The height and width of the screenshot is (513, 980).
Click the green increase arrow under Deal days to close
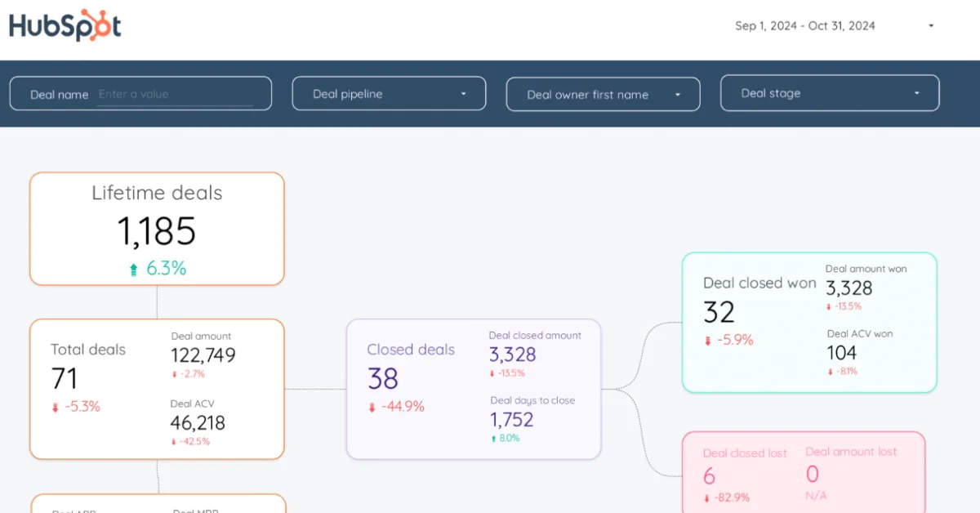click(x=493, y=438)
